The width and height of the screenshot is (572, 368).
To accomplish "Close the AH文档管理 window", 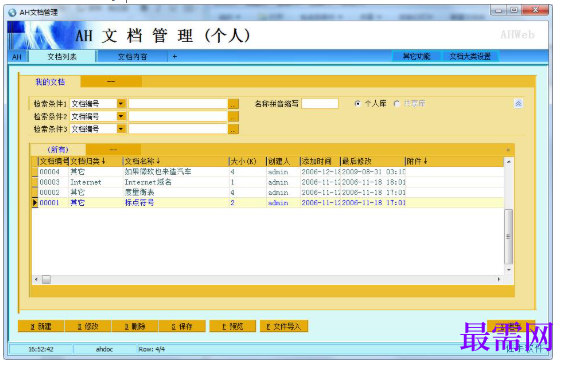I will [x=535, y=10].
